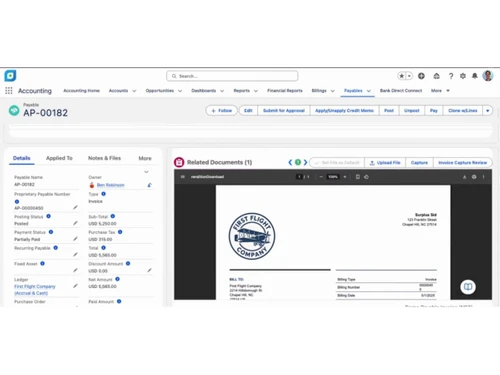The height and width of the screenshot is (375, 500).
Task: Click the Capture button
Action: point(419,163)
